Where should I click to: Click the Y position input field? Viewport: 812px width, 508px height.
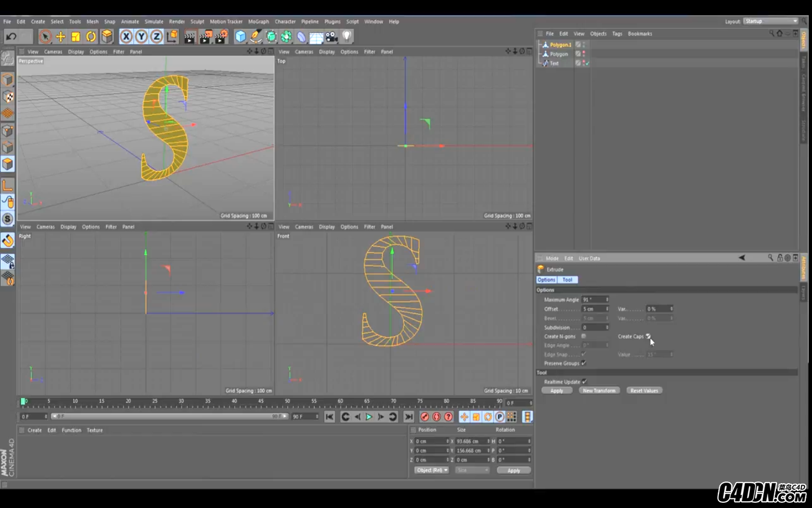click(x=432, y=450)
